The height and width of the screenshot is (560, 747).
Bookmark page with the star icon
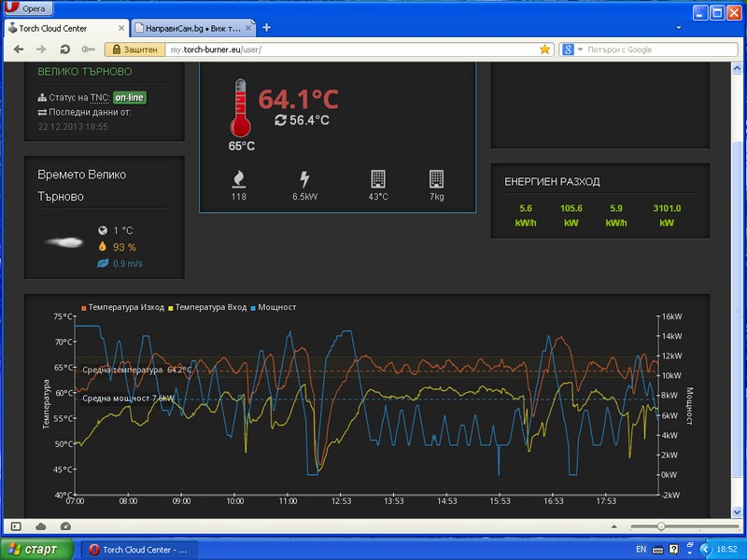(x=544, y=49)
